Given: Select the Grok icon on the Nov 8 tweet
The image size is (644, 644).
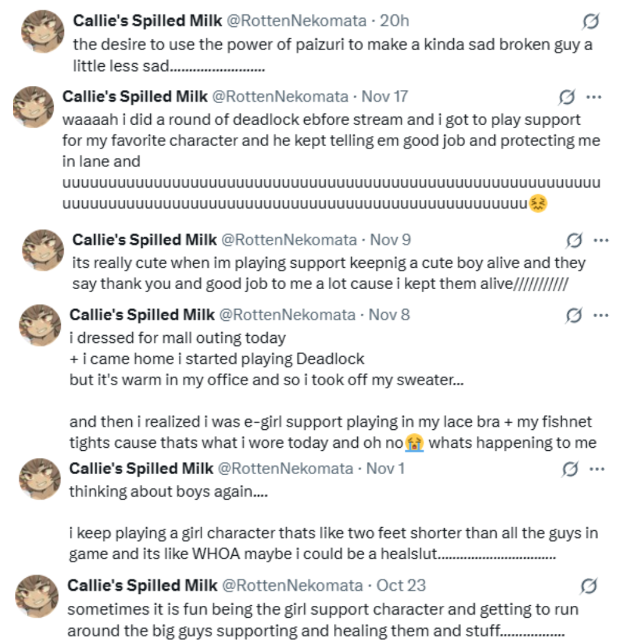Looking at the screenshot, I should pyautogui.click(x=573, y=315).
